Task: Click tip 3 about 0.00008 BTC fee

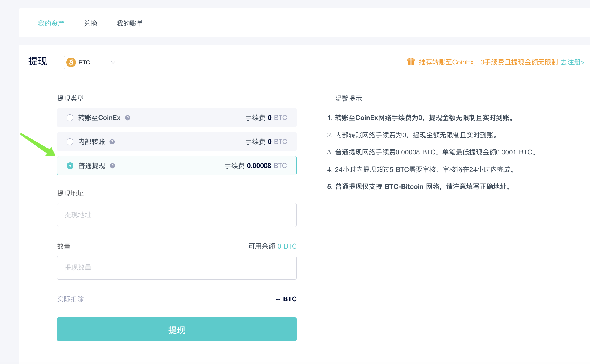Action: [x=432, y=152]
